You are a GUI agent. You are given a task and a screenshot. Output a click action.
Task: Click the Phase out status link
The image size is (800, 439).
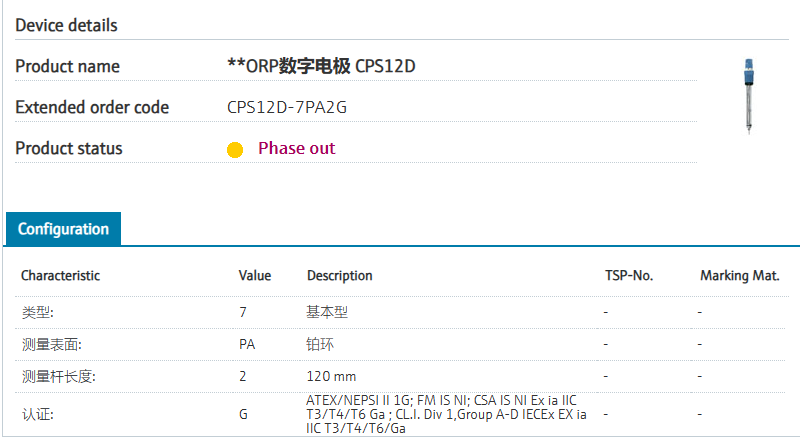296,148
